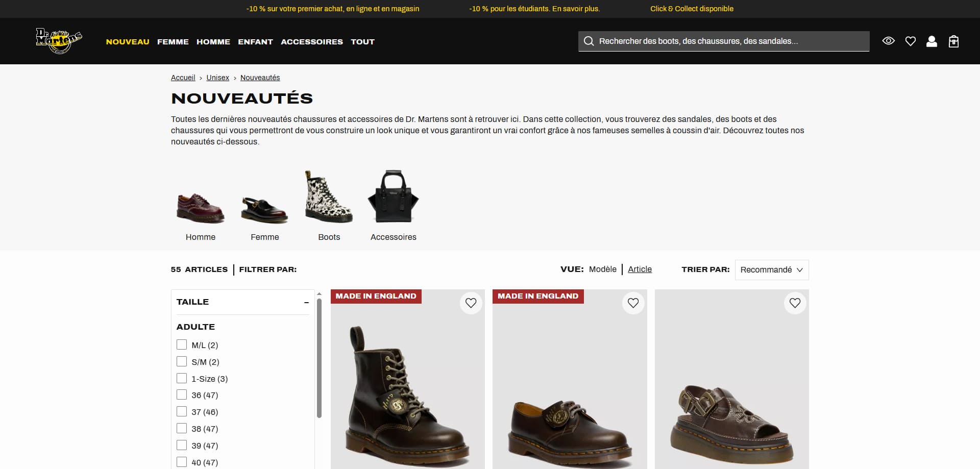980x469 pixels.
Task: Click the filter panel scrollbar
Action: tap(319, 357)
